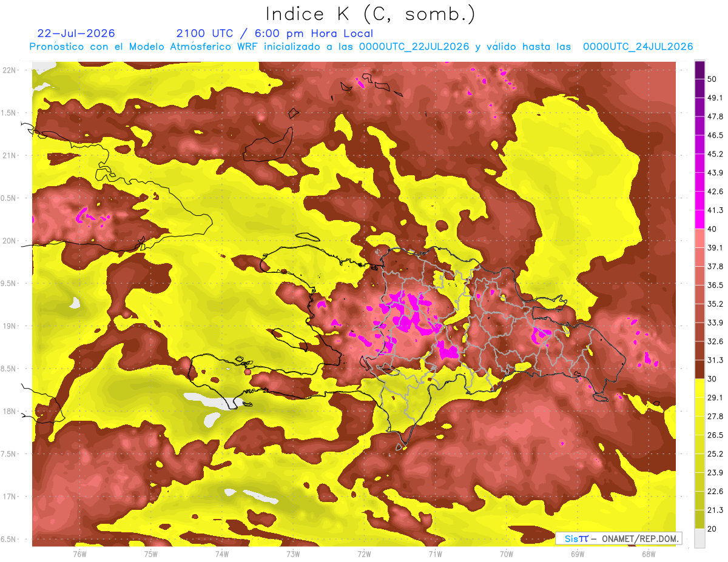728x562 pixels.
Task: Click the colorbar value '50'
Action: click(x=712, y=79)
